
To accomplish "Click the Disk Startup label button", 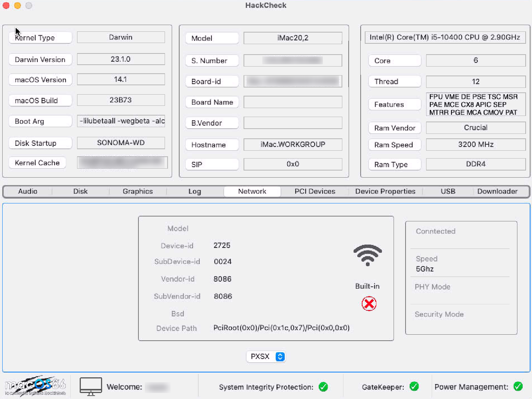I will point(40,143).
